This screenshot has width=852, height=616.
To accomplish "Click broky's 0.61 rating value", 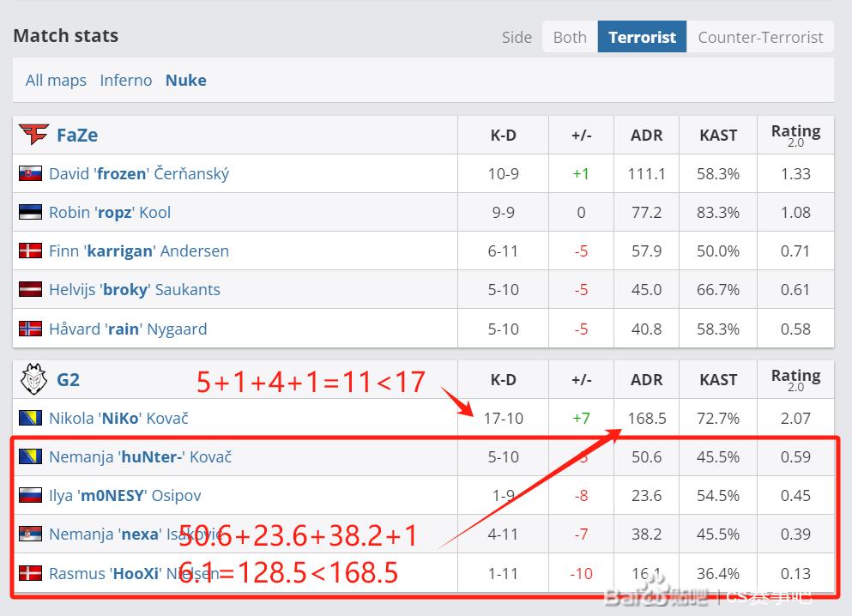I will 796,289.
